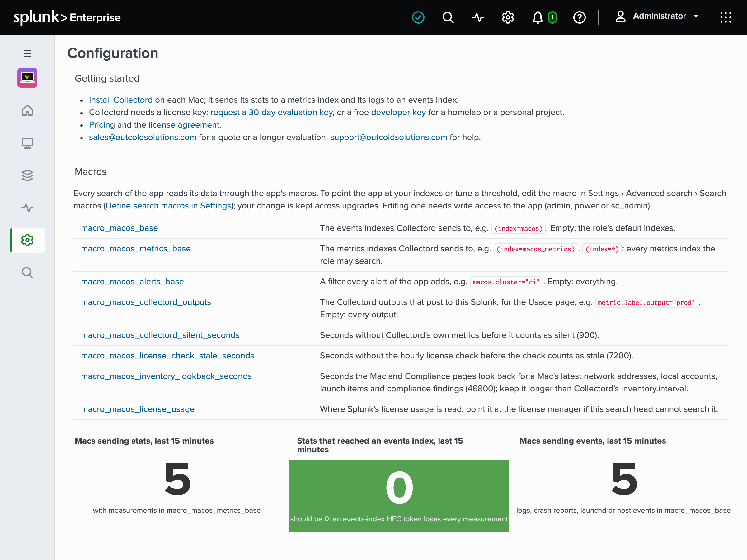Click the Macs sending stats value 5
This screenshot has width=747, height=560.
click(x=178, y=479)
